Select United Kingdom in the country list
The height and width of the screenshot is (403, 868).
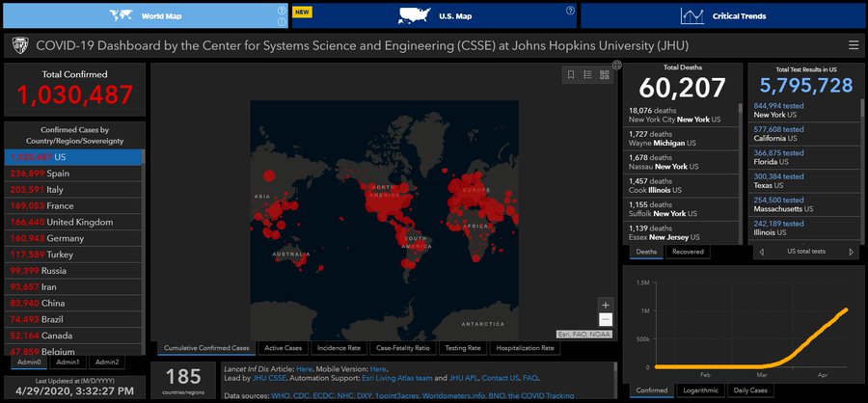[x=73, y=222]
